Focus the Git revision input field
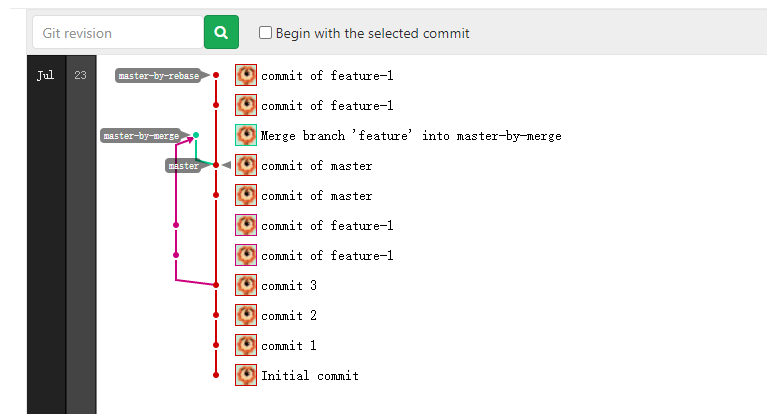This screenshot has height=414, width=767. [x=118, y=32]
